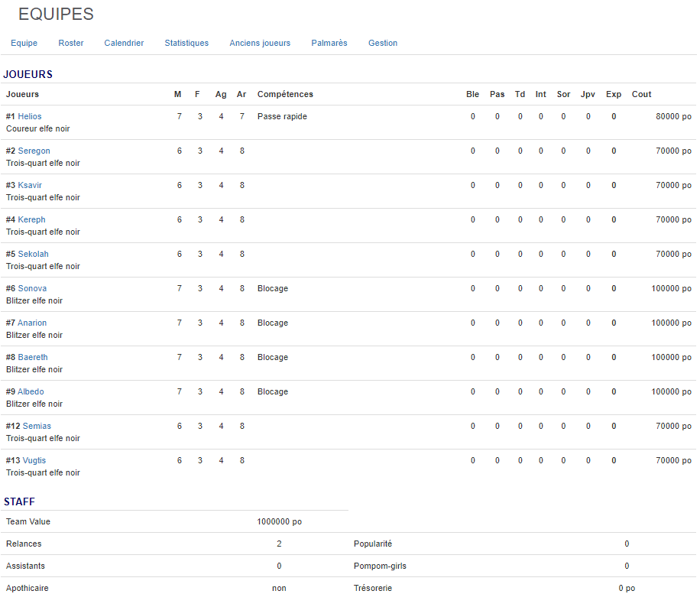This screenshot has height=607, width=700.
Task: View blitzer Sonova's details
Action: [32, 288]
